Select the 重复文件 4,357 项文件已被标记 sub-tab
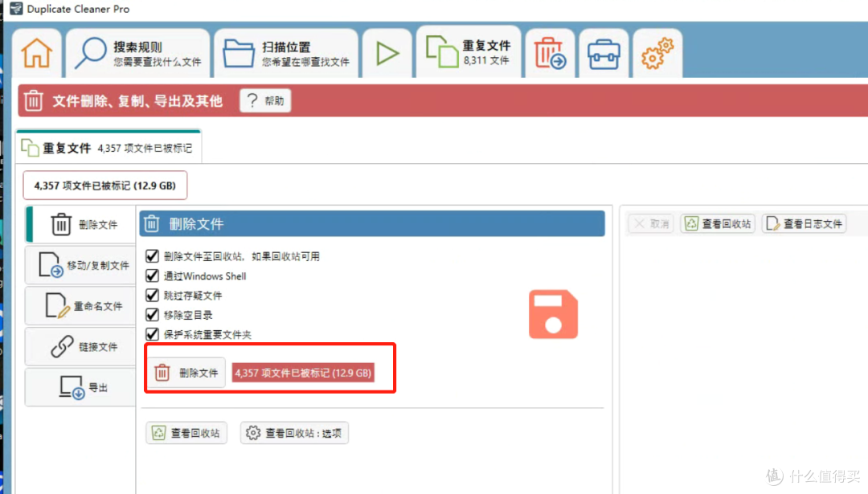The width and height of the screenshot is (868, 494). pos(108,148)
